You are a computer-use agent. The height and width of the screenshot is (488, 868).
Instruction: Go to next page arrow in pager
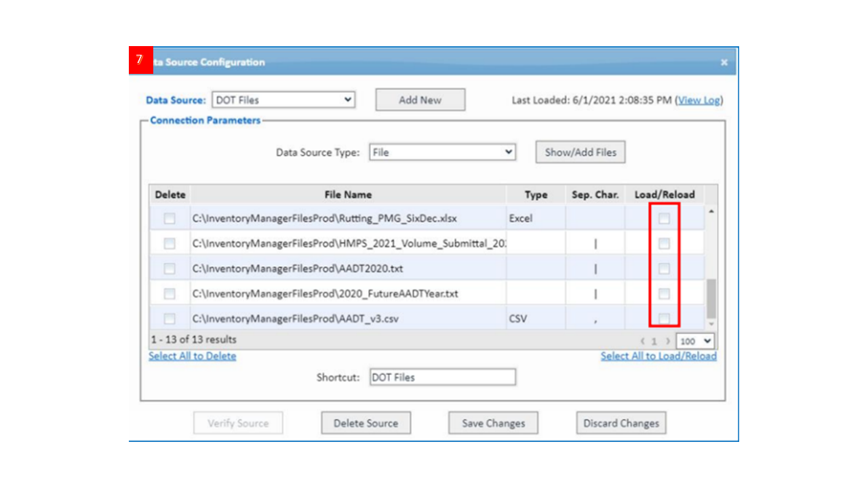pyautogui.click(x=668, y=342)
